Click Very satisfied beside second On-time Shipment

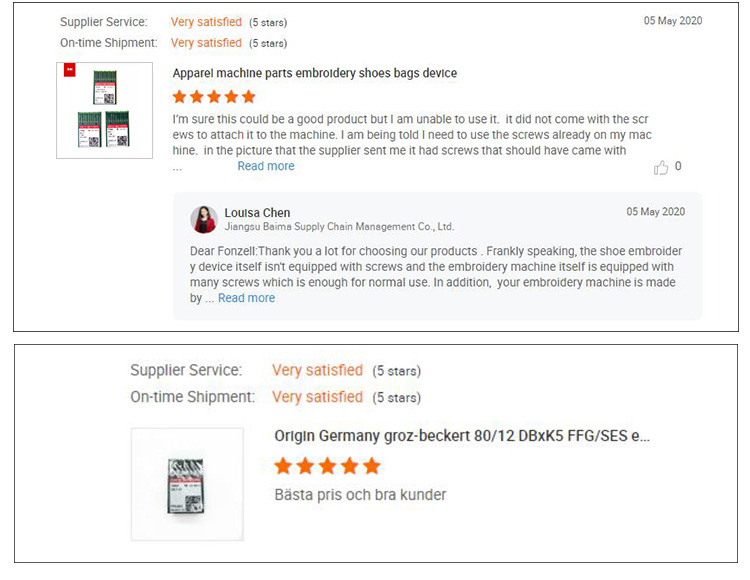click(x=318, y=397)
